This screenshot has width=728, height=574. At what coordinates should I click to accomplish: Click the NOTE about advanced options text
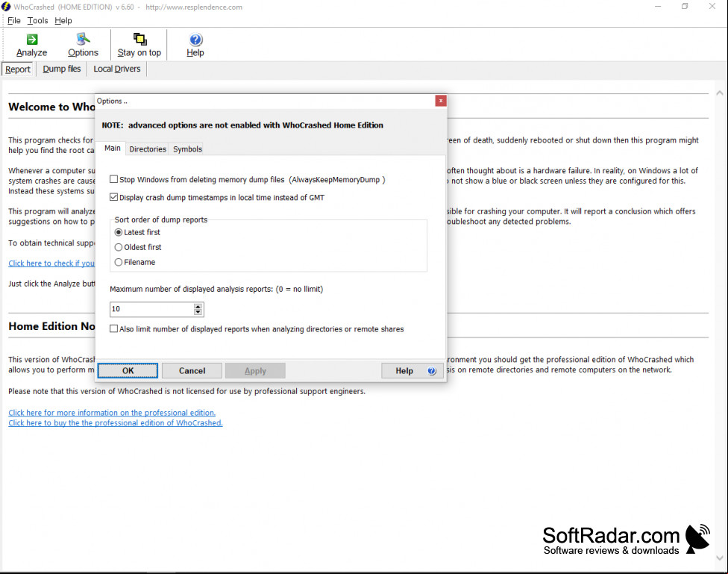[242, 125]
